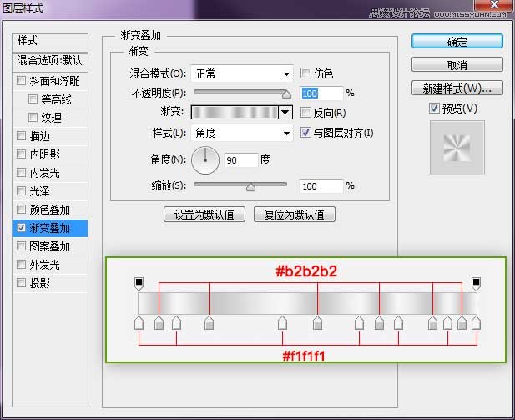This screenshot has width=515, height=420.
Task: Click the 不透明度 opacity slider handle
Action: (286, 94)
